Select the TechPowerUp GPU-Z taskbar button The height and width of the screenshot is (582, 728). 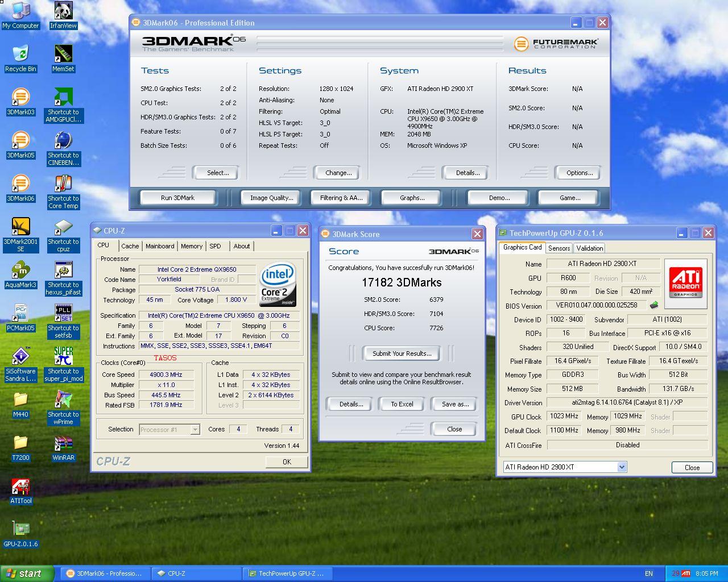[x=287, y=573]
